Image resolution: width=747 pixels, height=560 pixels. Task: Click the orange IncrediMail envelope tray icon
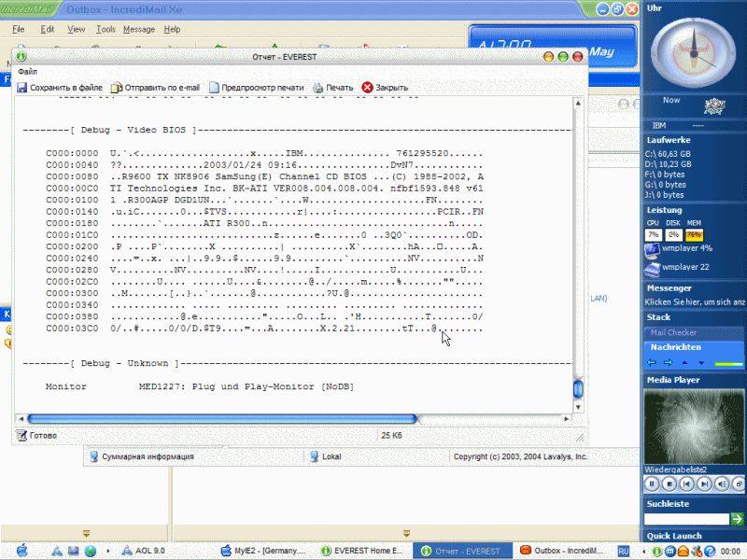[x=683, y=552]
